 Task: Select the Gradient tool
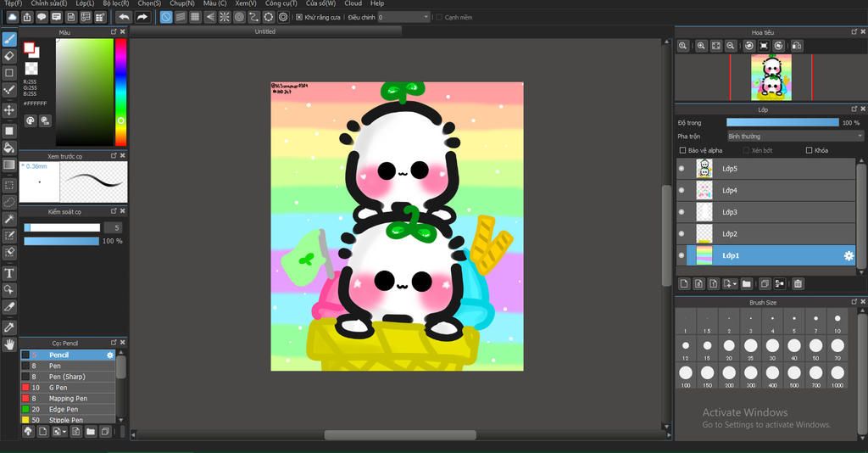click(9, 165)
